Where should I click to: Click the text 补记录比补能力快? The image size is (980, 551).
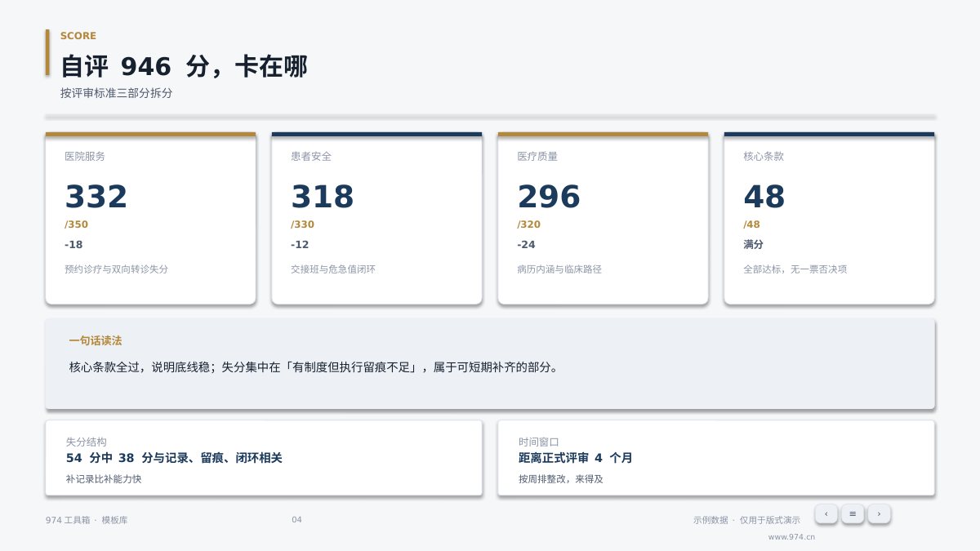(104, 479)
